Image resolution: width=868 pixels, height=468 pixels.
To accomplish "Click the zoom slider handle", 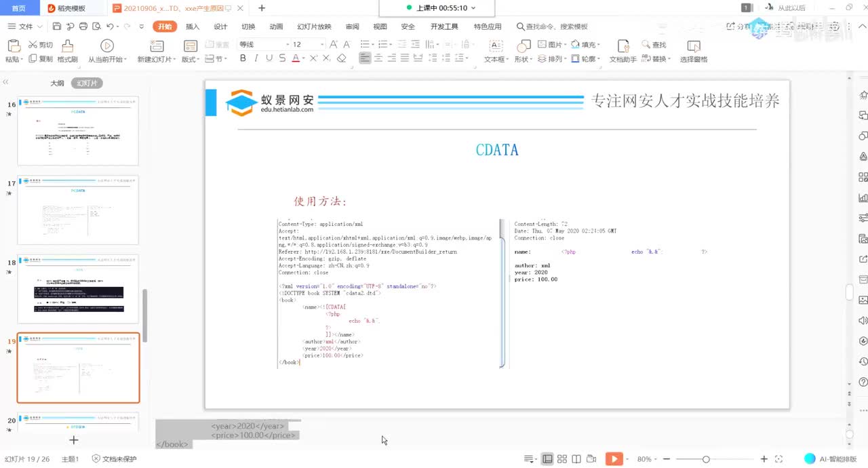I will point(706,459).
